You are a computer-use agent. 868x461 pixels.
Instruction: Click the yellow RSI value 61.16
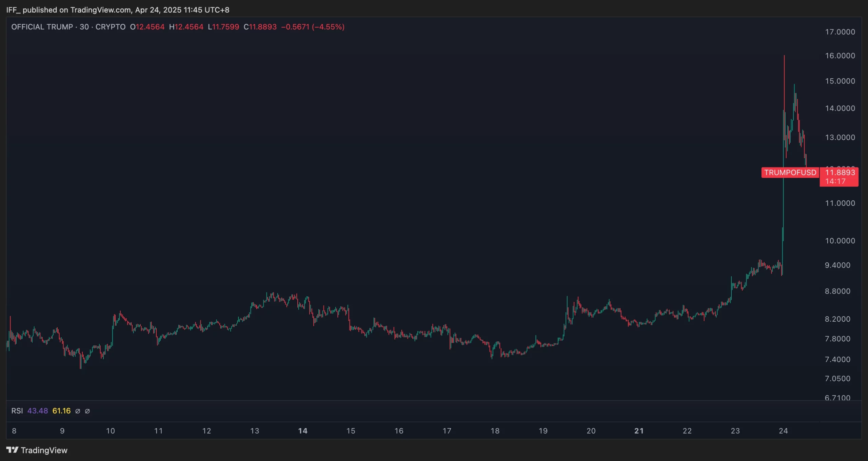click(x=61, y=411)
